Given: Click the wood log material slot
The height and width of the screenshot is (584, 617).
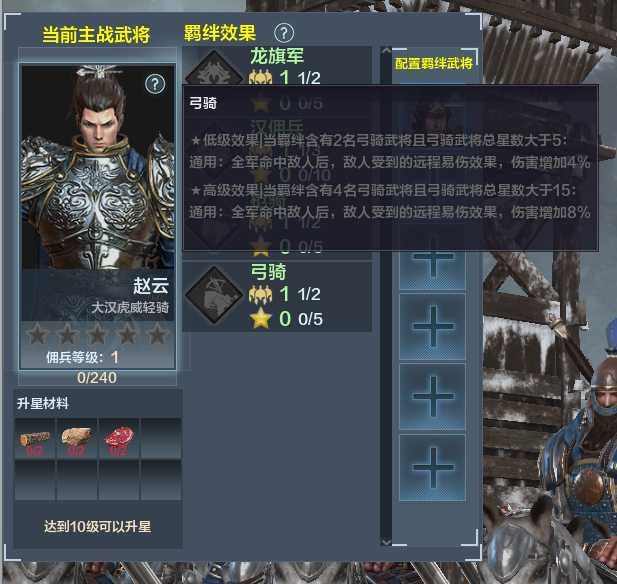Looking at the screenshot, I should [x=35, y=438].
